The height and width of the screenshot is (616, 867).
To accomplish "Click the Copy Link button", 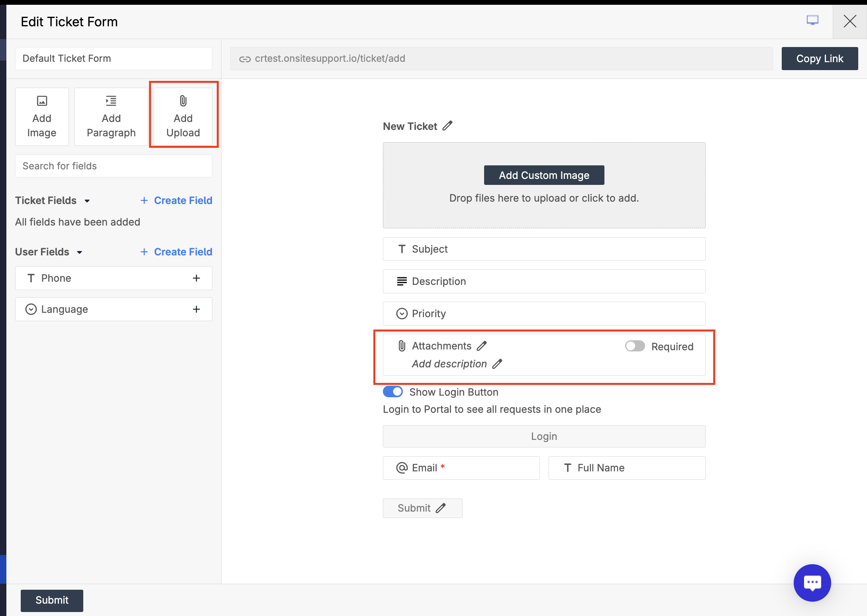I will (820, 59).
